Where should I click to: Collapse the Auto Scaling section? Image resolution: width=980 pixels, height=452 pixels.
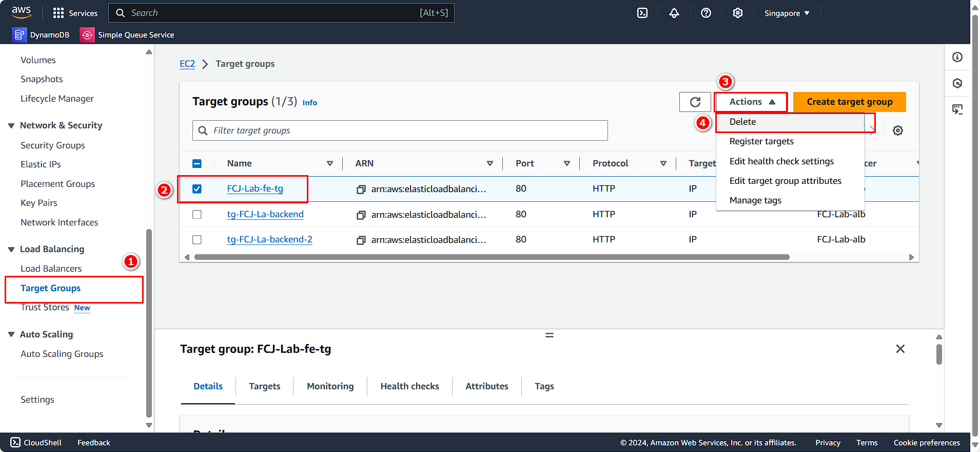11,334
